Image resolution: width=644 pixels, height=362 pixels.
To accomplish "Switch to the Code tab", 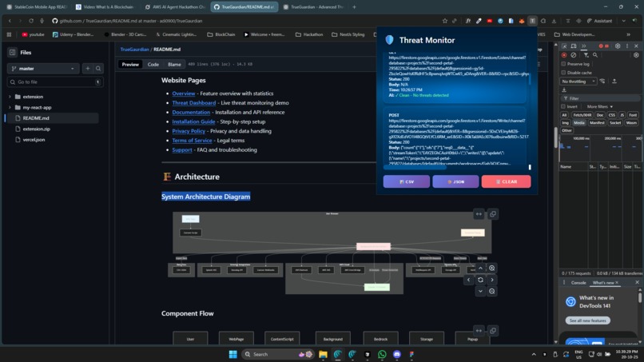I will (x=153, y=64).
